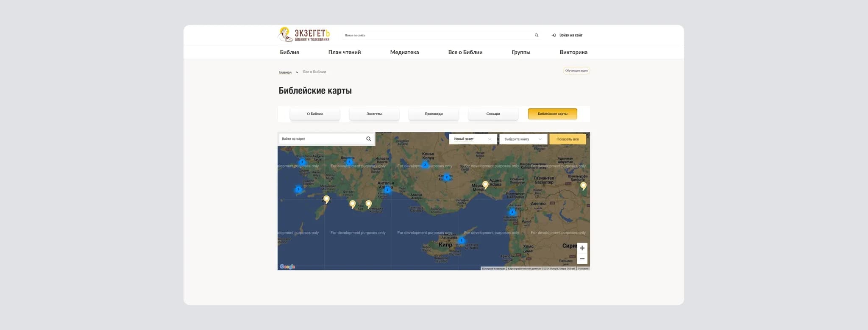Click the site search magnifier icon

(537, 35)
